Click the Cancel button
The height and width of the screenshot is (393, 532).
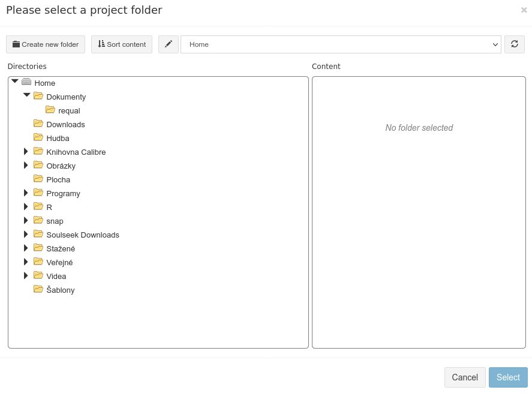coord(465,377)
